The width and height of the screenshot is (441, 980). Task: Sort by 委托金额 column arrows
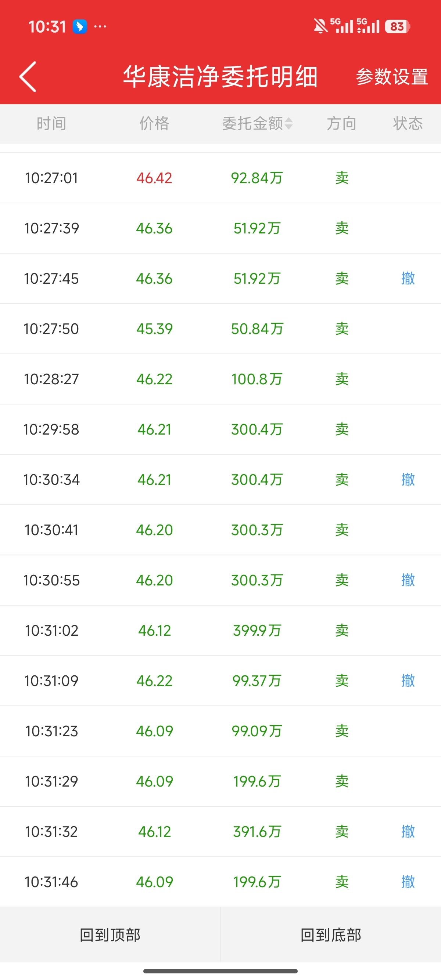coord(288,124)
